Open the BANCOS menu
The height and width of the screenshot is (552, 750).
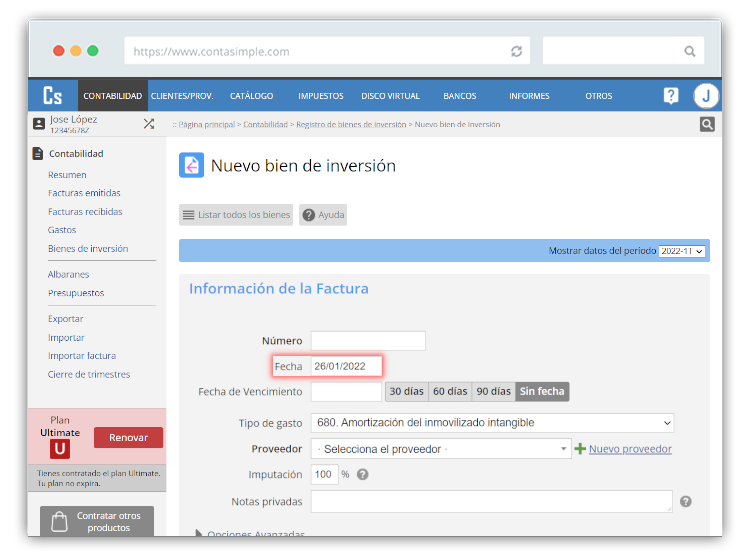point(460,96)
